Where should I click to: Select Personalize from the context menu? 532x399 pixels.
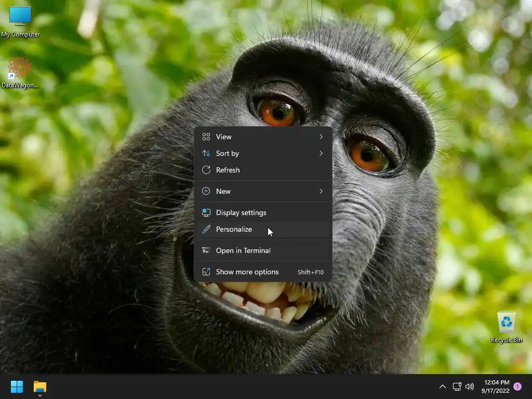coord(263,229)
